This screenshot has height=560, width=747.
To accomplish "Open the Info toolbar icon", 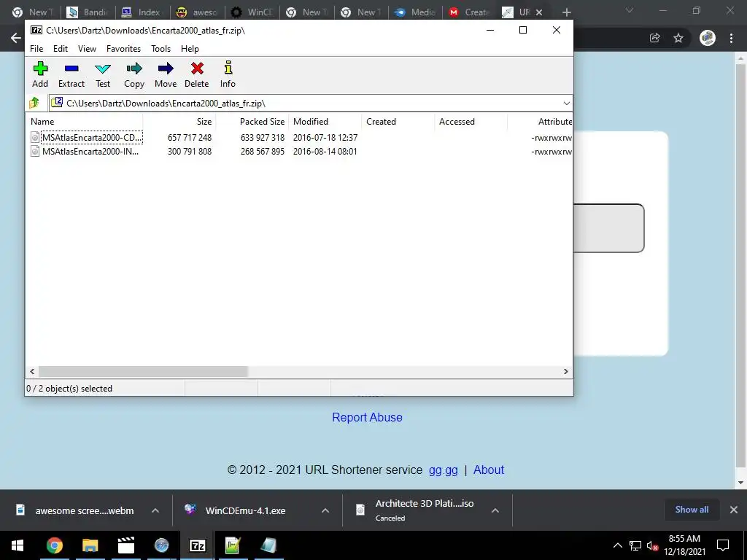I will pyautogui.click(x=228, y=74).
